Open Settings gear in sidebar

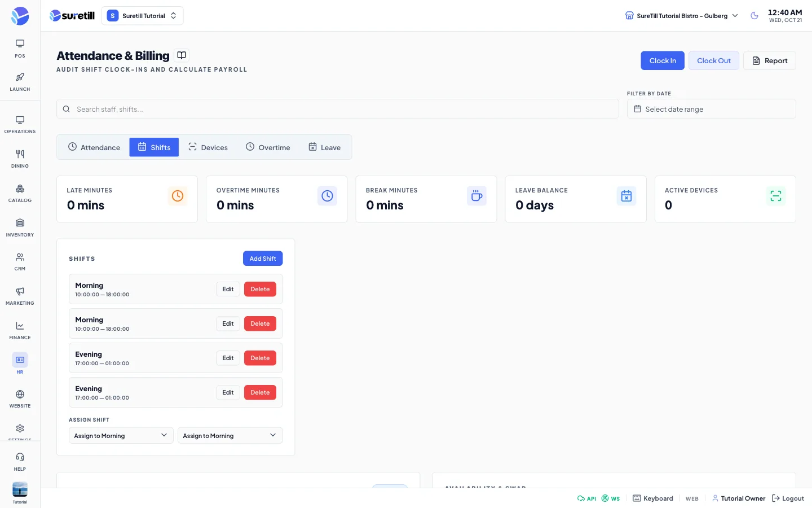(20, 431)
